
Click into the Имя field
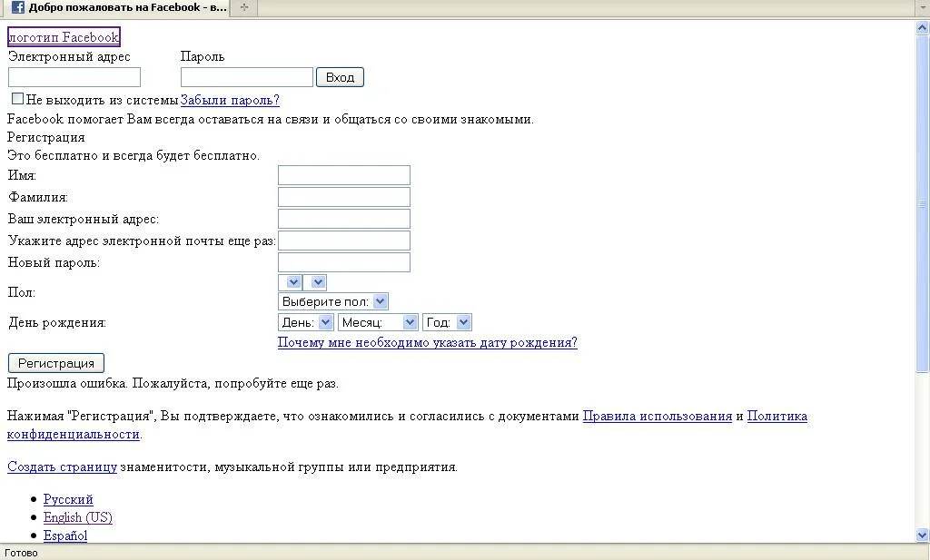click(x=344, y=175)
